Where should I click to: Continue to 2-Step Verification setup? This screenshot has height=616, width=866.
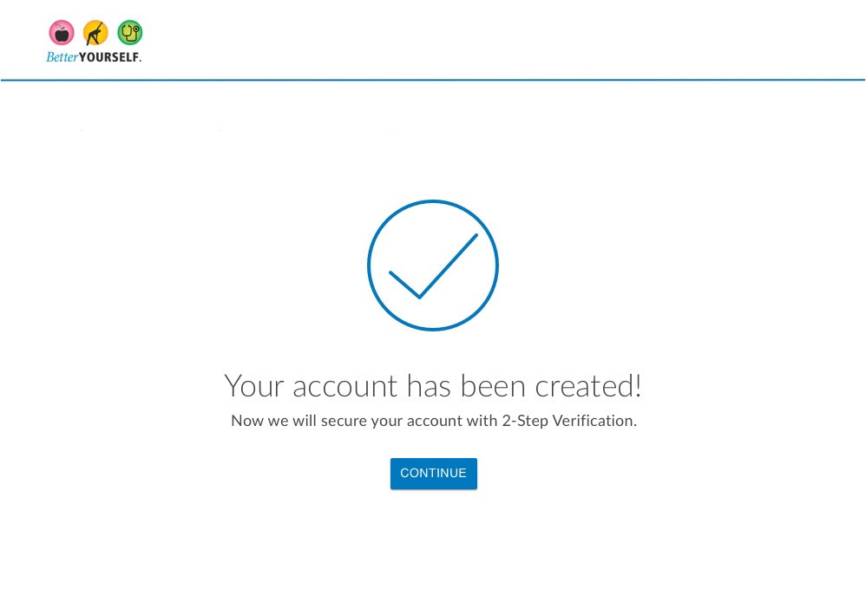(434, 474)
